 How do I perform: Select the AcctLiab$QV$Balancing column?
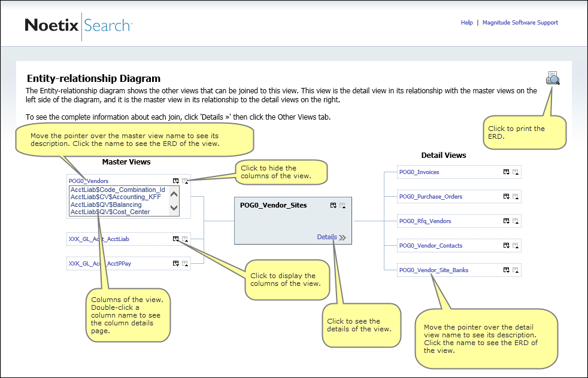pyautogui.click(x=106, y=205)
